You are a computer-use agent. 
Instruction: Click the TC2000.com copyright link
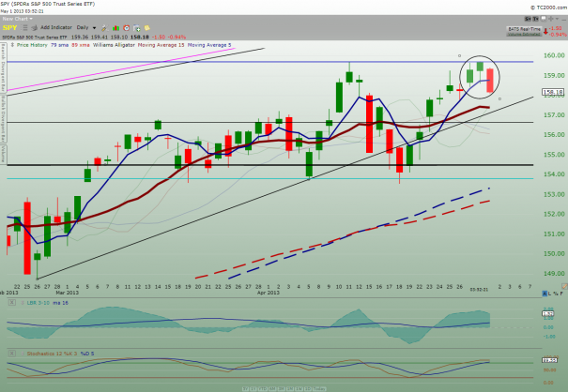[x=549, y=8]
